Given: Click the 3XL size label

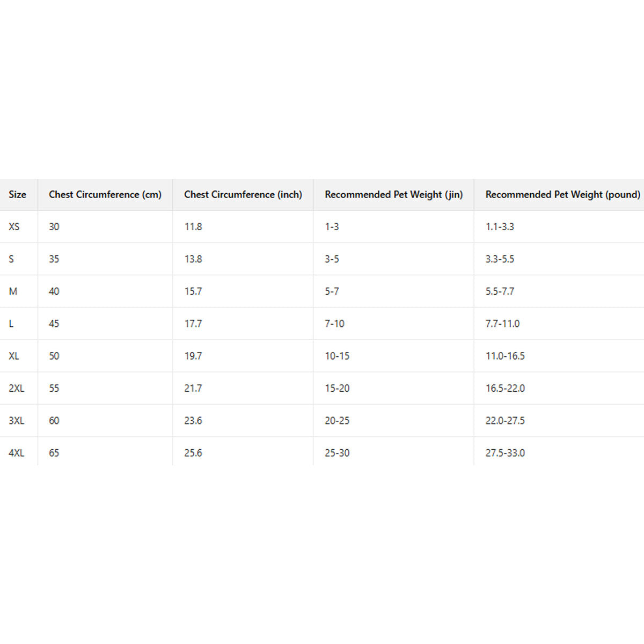Looking at the screenshot, I should click(16, 421).
